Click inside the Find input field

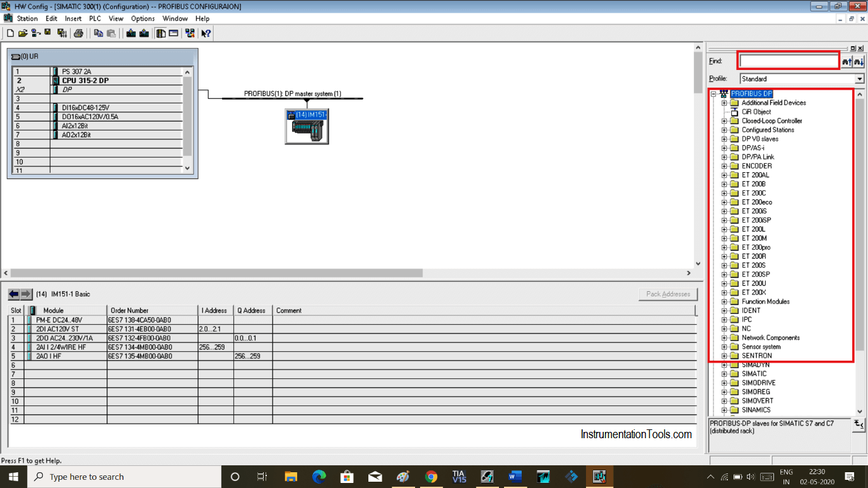[789, 61]
